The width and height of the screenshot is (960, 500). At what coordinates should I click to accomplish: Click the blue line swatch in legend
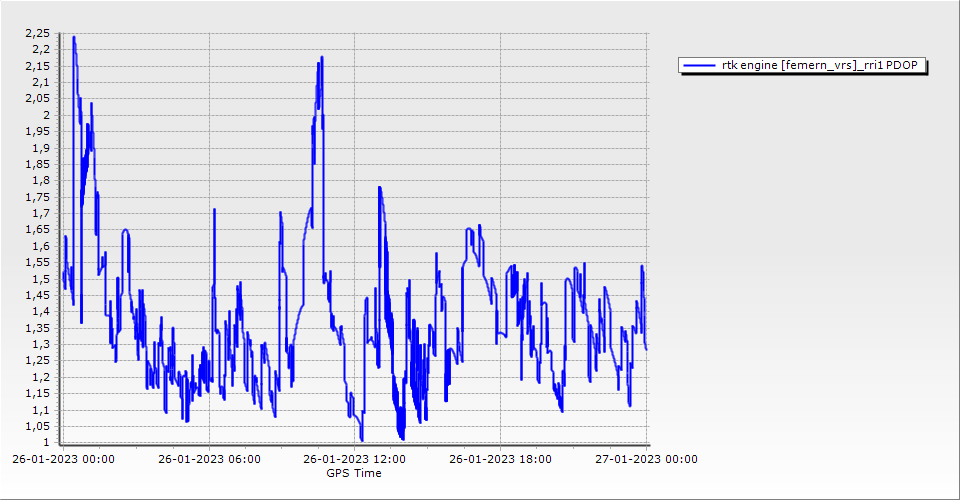click(696, 66)
